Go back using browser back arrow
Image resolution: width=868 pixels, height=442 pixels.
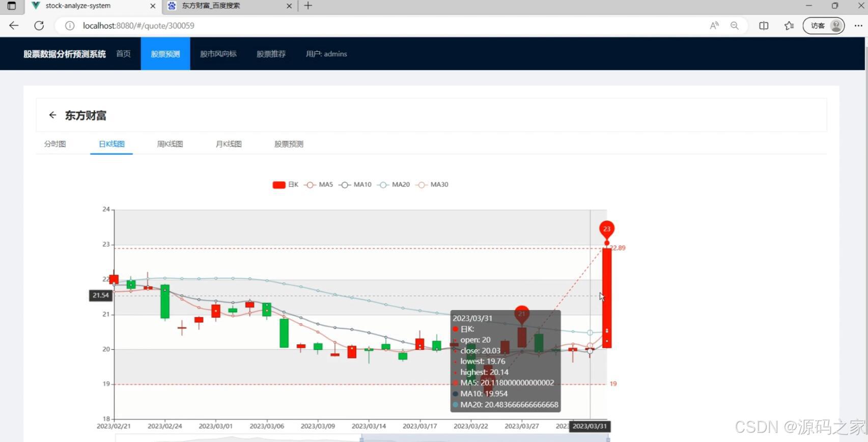point(14,25)
